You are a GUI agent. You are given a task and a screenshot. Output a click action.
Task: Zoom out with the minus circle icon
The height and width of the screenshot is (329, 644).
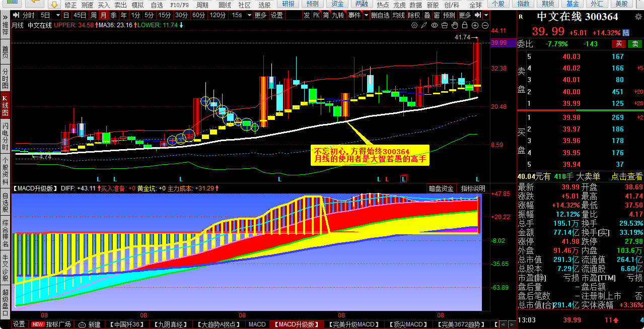485,25
